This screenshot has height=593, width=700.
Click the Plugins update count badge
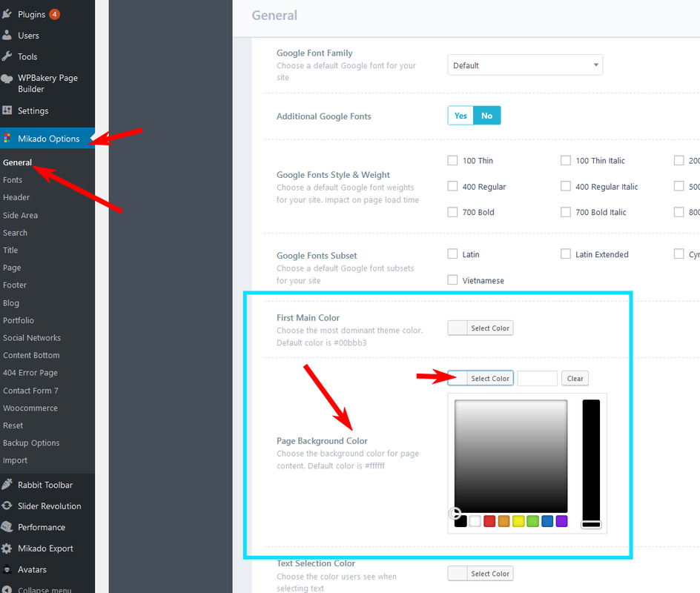pyautogui.click(x=54, y=14)
